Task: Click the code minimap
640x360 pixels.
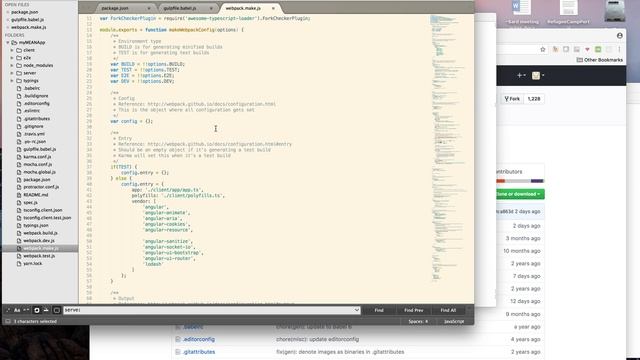Action: coord(449,149)
